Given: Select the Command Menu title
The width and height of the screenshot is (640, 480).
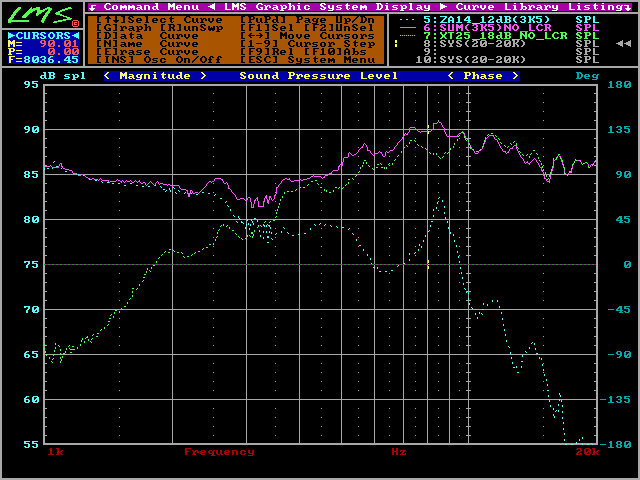Looking at the screenshot, I should pyautogui.click(x=151, y=7).
